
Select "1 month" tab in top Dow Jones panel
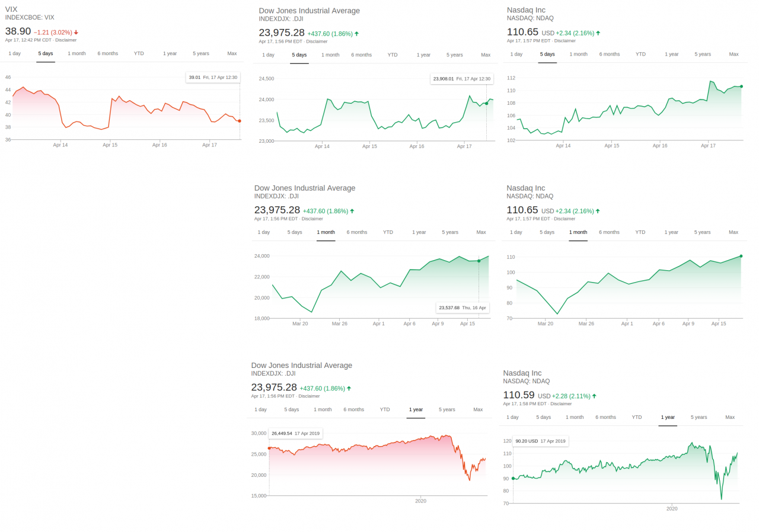click(x=330, y=55)
